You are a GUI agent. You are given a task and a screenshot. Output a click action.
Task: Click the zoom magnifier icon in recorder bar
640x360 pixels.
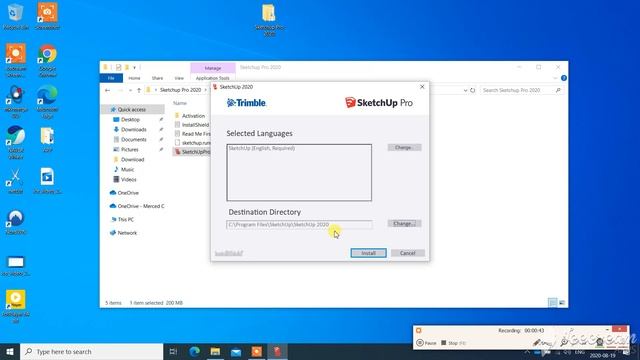click(x=564, y=342)
